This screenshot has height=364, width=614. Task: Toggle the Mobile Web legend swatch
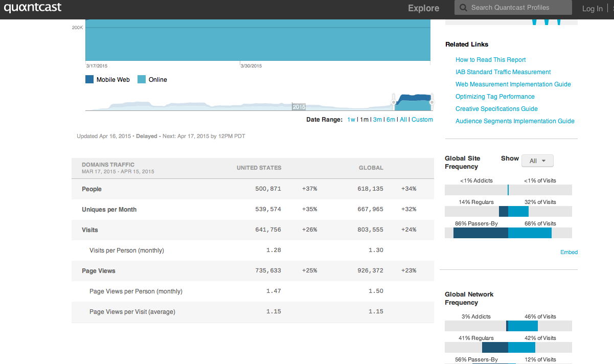coord(89,79)
